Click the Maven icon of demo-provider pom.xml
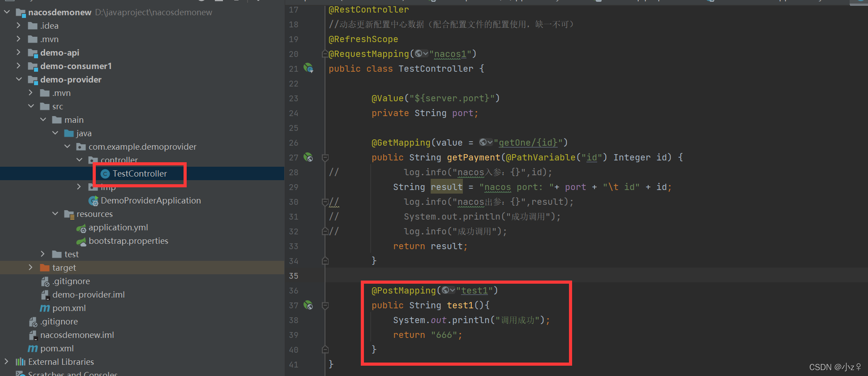The image size is (868, 376). [45, 308]
